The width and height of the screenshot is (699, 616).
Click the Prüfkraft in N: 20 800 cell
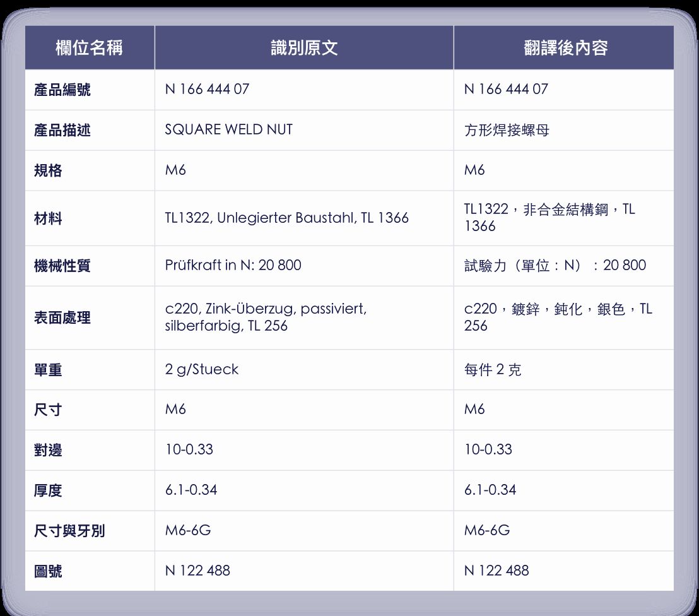point(304,266)
